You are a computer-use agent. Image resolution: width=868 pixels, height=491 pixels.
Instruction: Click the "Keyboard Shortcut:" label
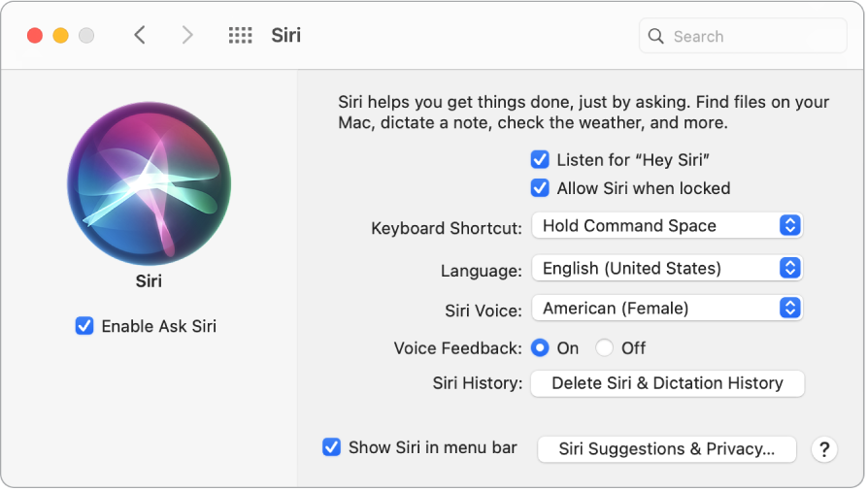[x=447, y=228]
